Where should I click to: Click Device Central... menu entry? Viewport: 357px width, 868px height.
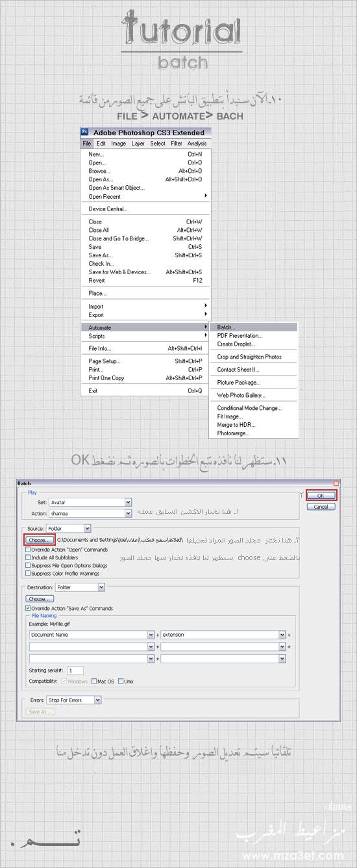(x=145, y=209)
